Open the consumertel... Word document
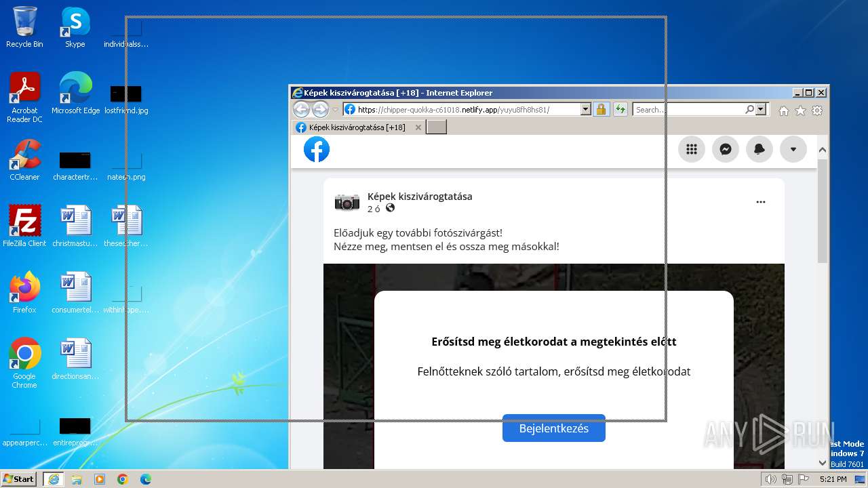868x488 pixels. (x=75, y=293)
